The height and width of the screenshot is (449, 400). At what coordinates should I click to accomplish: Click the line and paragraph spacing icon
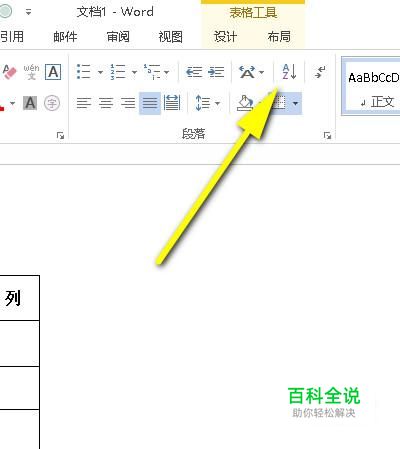point(203,103)
